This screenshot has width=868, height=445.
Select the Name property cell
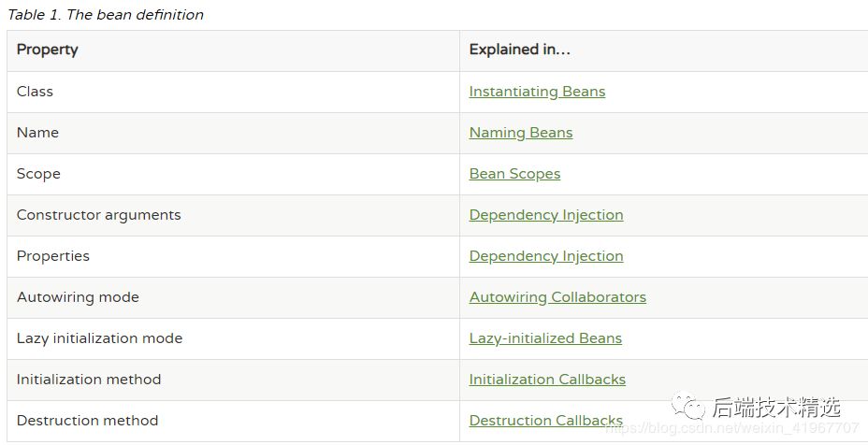point(38,133)
